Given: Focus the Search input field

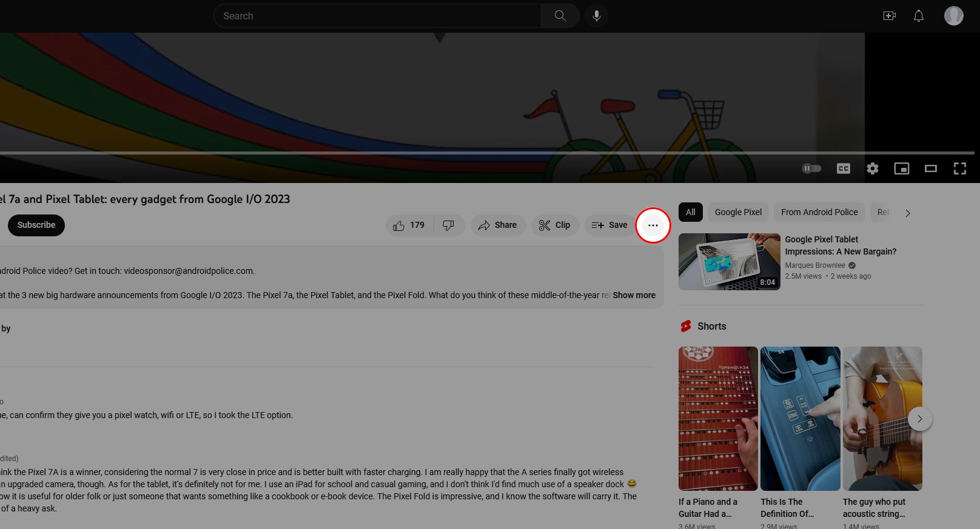Looking at the screenshot, I should pos(377,16).
